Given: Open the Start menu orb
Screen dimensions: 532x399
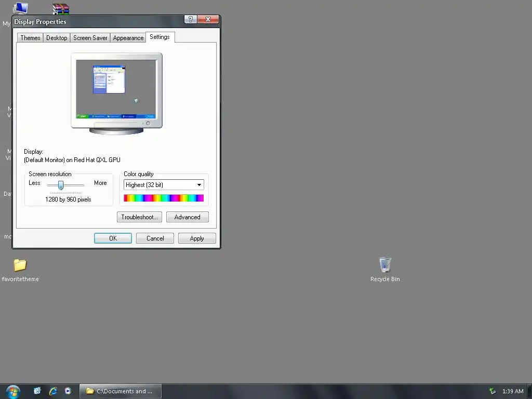Looking at the screenshot, I should tap(13, 392).
